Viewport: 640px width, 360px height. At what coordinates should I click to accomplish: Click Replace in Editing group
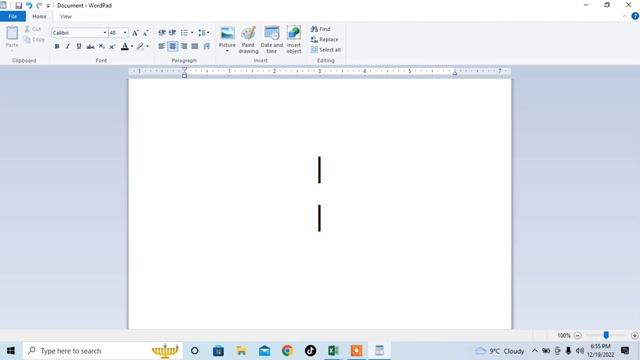[324, 40]
